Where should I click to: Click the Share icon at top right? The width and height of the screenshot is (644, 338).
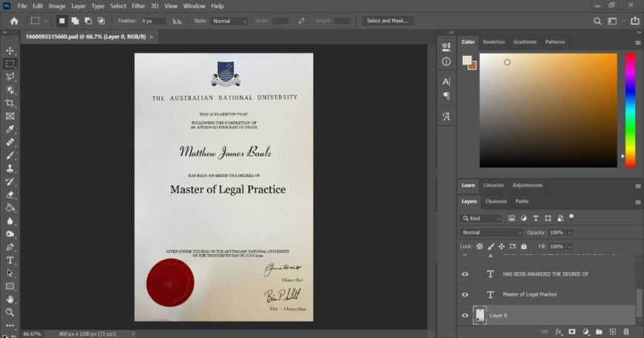[x=635, y=21]
